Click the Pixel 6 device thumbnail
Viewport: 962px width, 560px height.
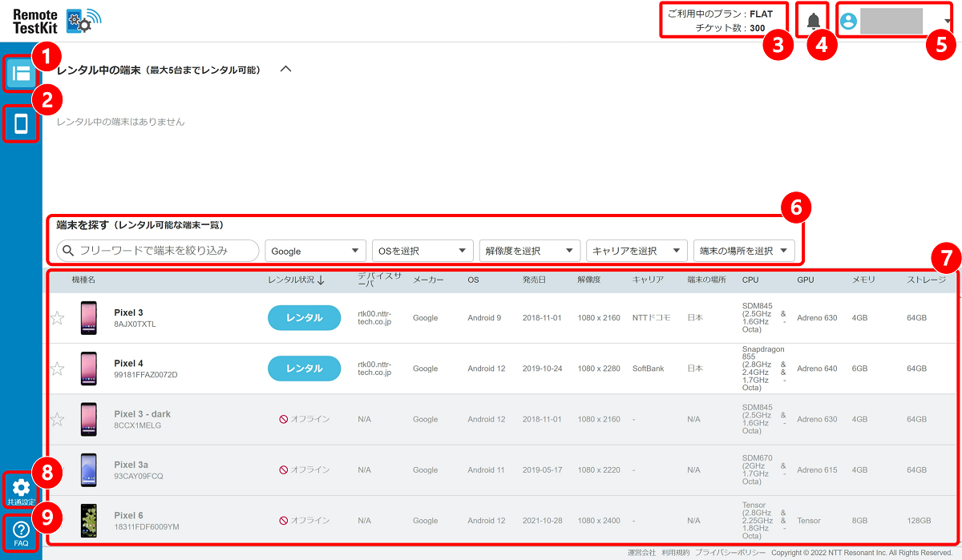pyautogui.click(x=88, y=521)
